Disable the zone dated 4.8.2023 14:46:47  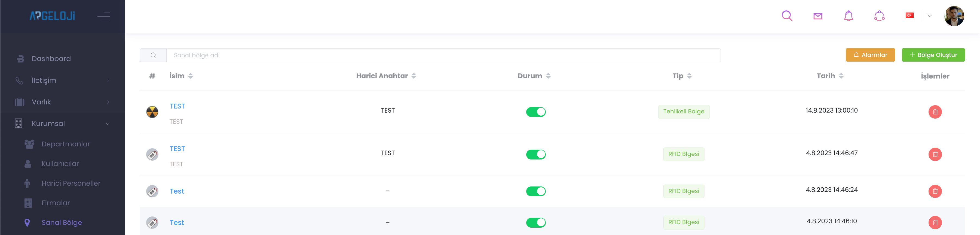[536, 154]
